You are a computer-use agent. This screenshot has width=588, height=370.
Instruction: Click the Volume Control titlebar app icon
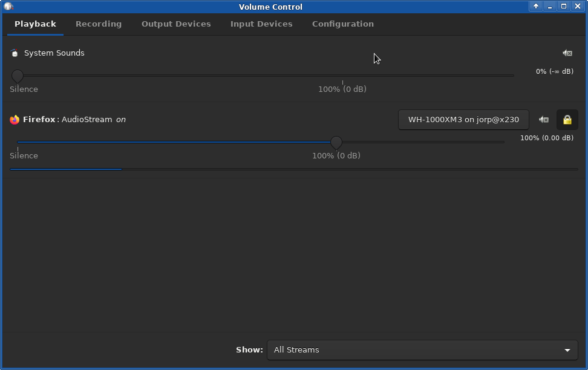tap(8, 7)
